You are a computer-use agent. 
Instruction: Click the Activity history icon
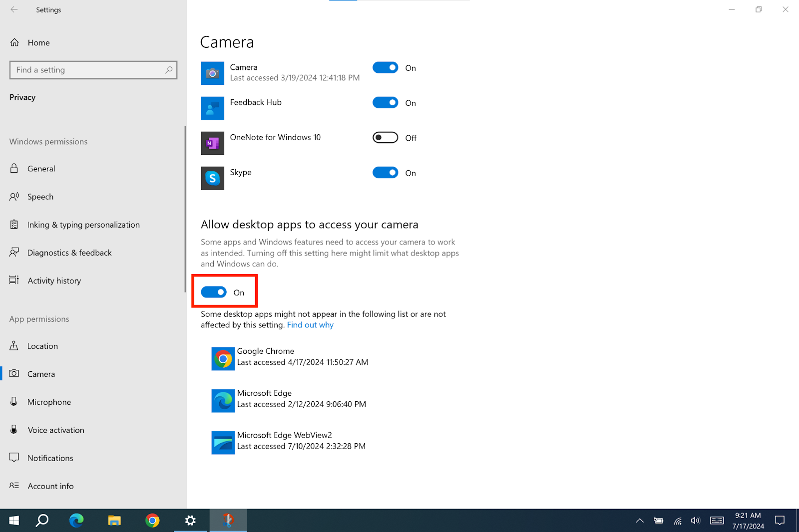click(14, 280)
